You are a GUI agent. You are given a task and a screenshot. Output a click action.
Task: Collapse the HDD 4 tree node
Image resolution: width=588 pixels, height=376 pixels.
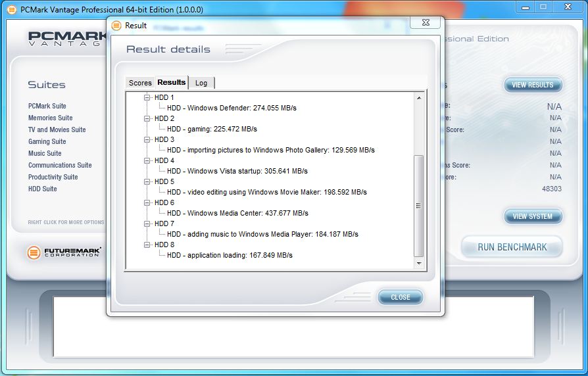point(147,160)
